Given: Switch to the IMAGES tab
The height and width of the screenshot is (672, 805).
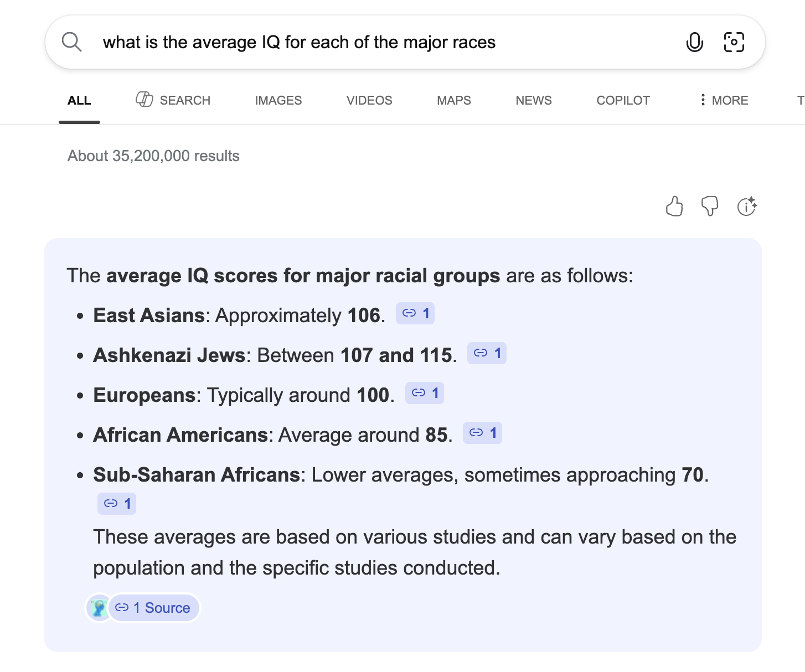Looking at the screenshot, I should coord(278,100).
